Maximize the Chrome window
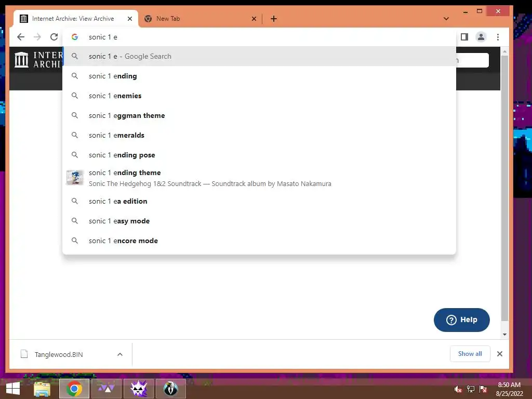This screenshot has height=399, width=532. pos(480,11)
